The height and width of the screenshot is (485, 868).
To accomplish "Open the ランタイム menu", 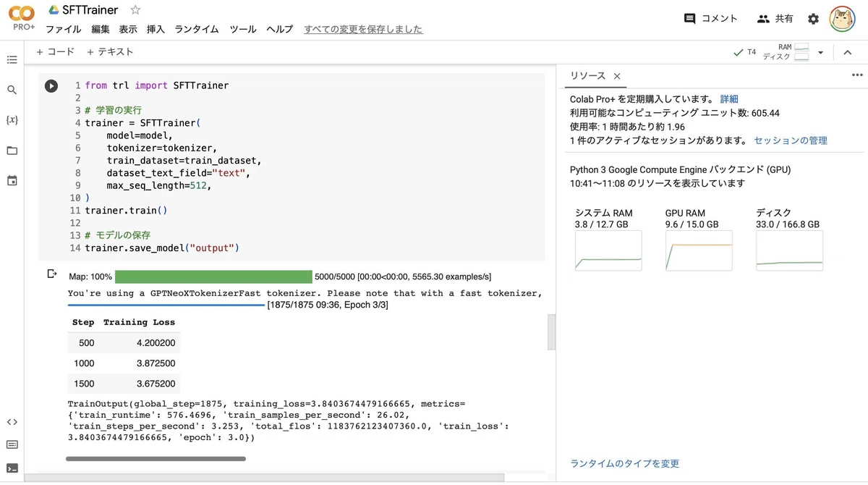I will 197,30.
